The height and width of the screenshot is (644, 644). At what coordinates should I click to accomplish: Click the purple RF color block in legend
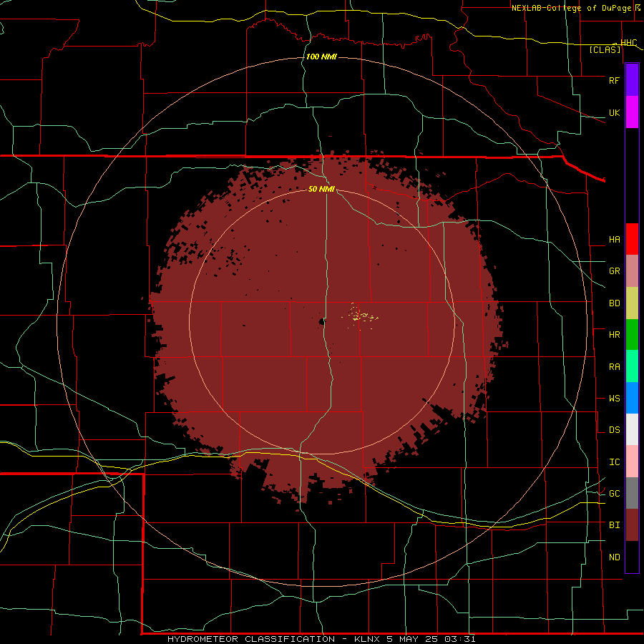[x=632, y=80]
